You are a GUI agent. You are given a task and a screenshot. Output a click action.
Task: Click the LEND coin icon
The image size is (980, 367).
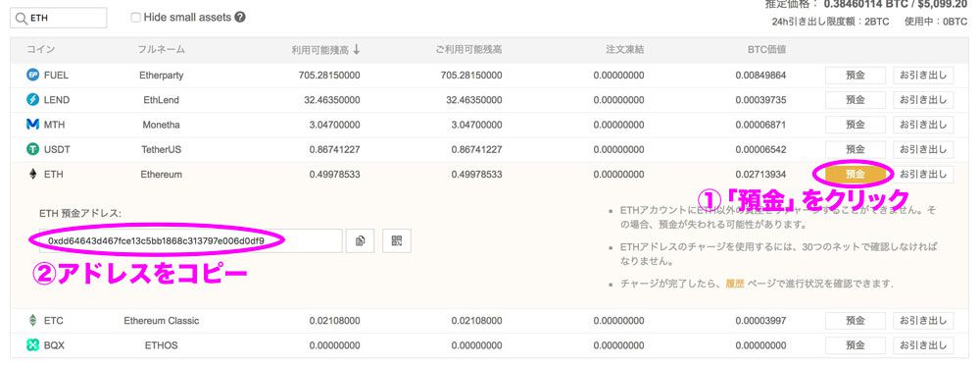click(x=33, y=99)
